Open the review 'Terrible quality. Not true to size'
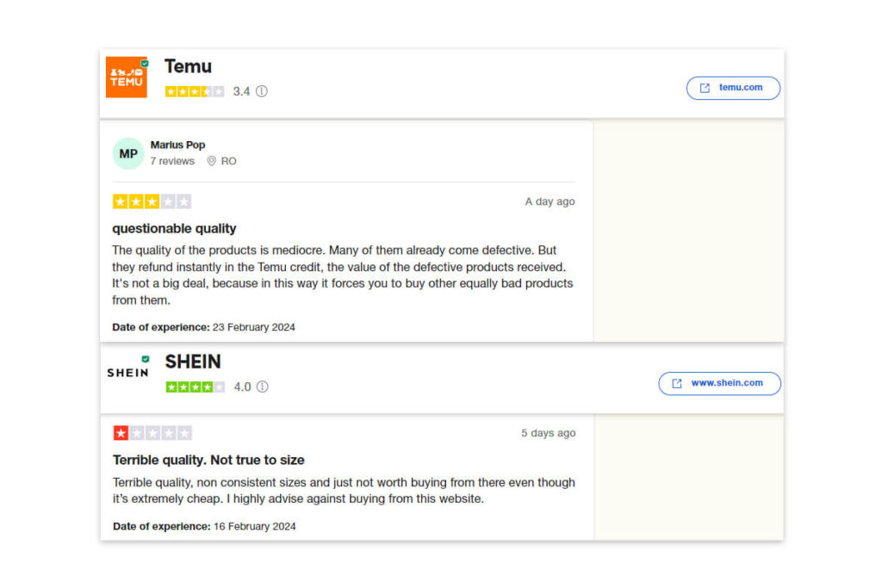Viewport: 882px width, 588px height. pyautogui.click(x=210, y=460)
